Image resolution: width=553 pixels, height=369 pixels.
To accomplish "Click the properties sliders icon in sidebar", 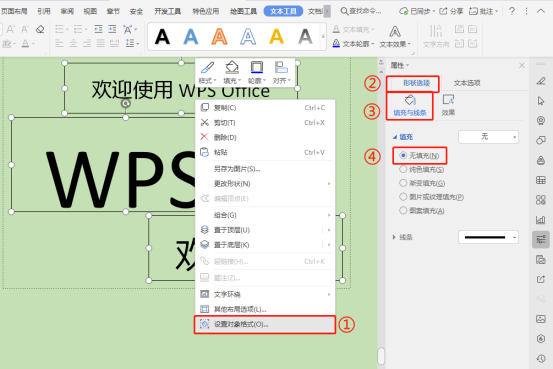I will (541, 240).
